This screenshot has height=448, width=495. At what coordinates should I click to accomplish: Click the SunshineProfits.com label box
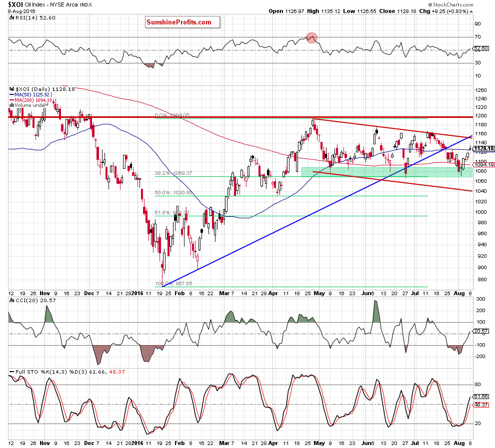(182, 22)
